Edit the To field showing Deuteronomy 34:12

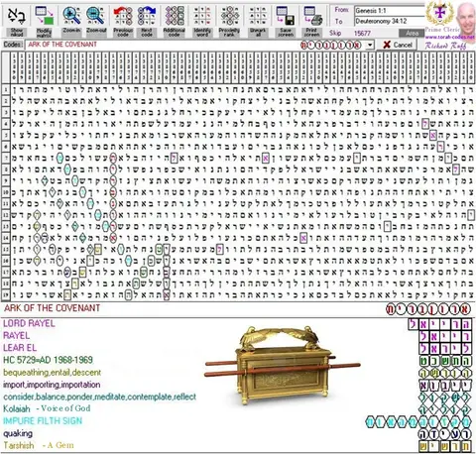[390, 22]
